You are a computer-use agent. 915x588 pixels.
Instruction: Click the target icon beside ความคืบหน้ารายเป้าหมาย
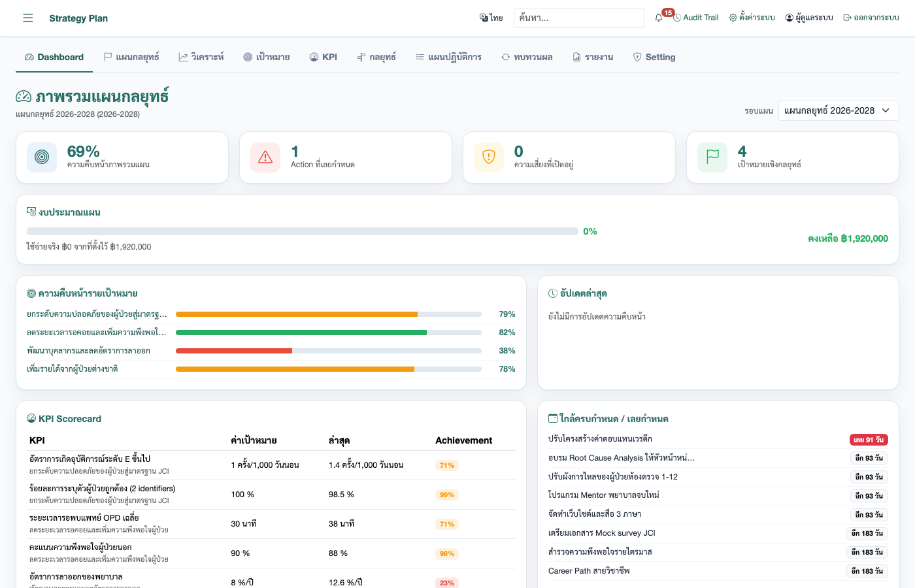(31, 293)
